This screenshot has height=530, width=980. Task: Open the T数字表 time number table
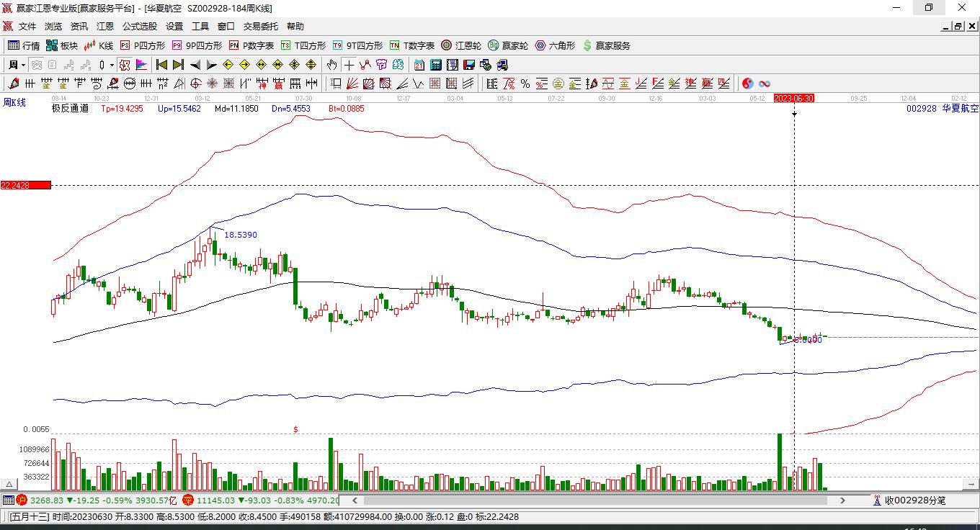pos(412,45)
